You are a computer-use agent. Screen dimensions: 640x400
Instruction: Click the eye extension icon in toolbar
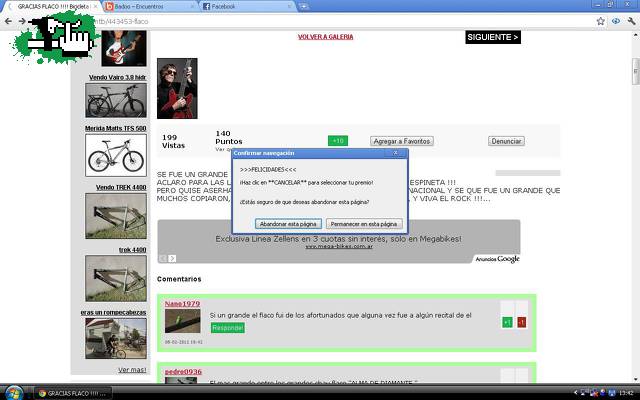(x=615, y=21)
